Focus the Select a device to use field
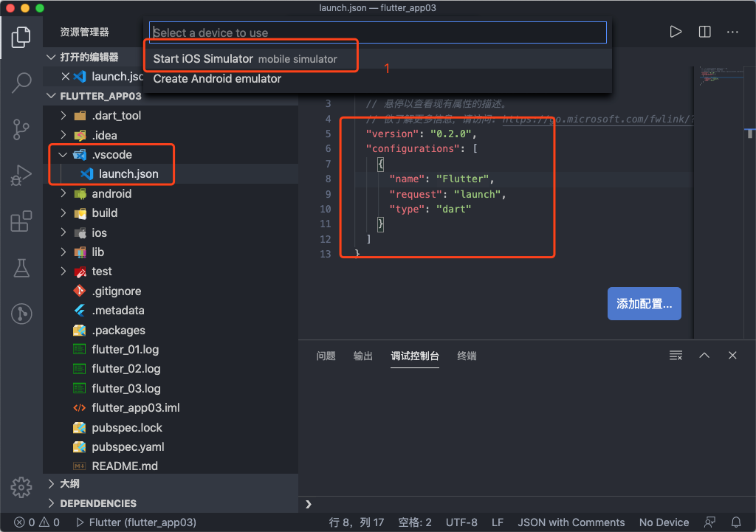This screenshot has height=532, width=756. point(377,32)
